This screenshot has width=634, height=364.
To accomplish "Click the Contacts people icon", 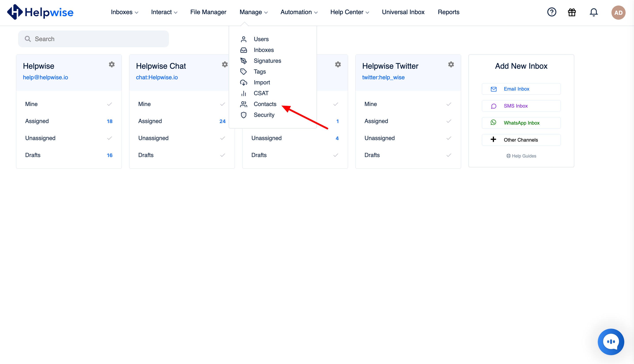I will pos(243,104).
